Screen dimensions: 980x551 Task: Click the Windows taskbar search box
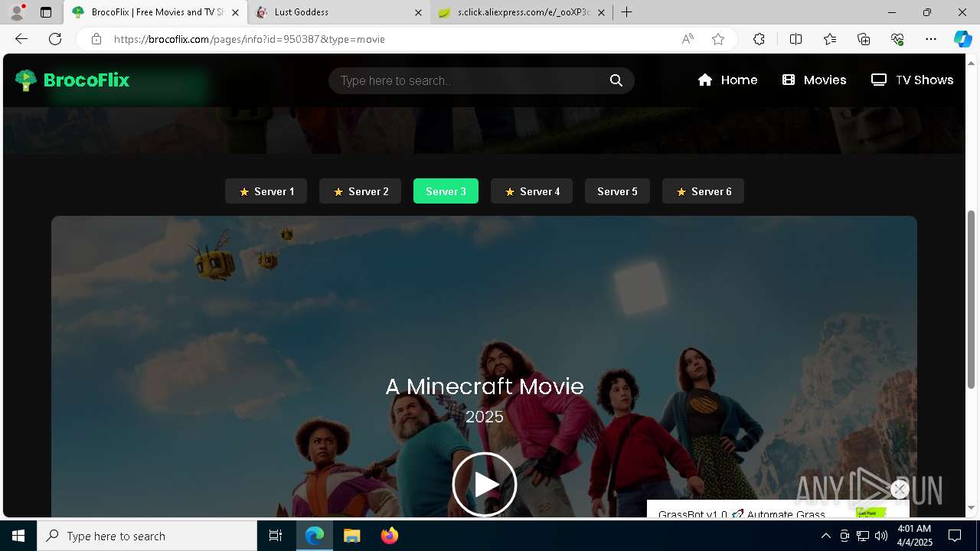147,536
